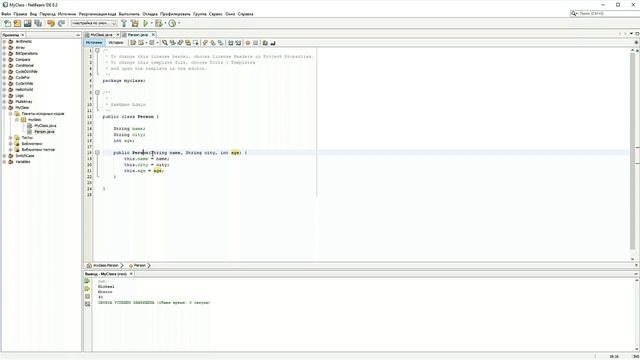
Task: Click the editor stop macro recording icon
Action: (x=255, y=43)
